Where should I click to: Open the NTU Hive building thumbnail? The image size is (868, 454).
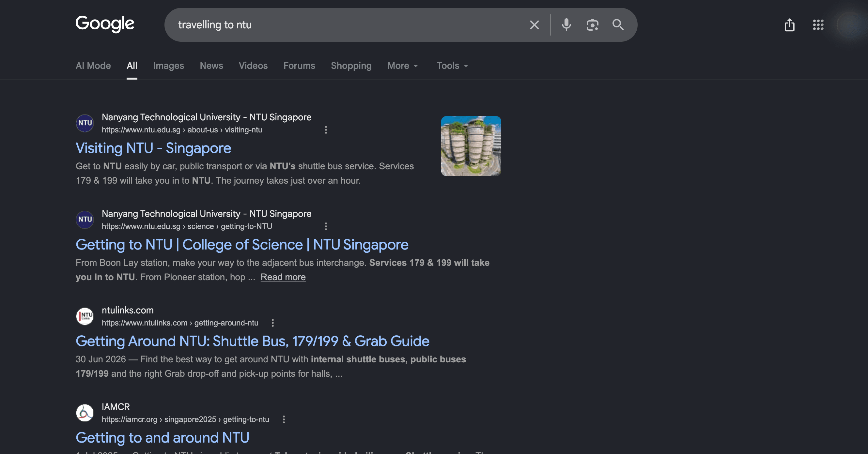(x=471, y=146)
